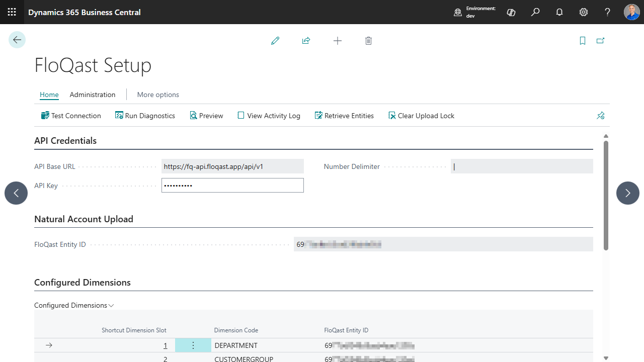Select the Administration tab
This screenshot has width=644, height=362.
93,95
